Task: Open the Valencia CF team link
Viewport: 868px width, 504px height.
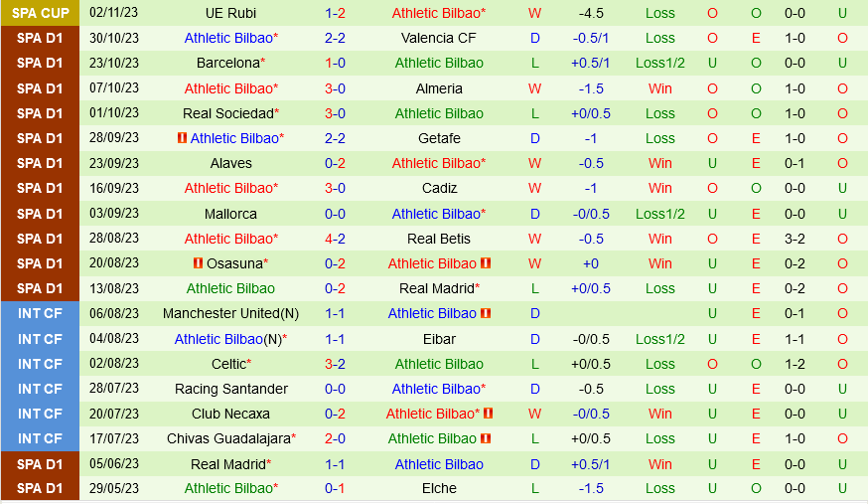Action: (439, 38)
